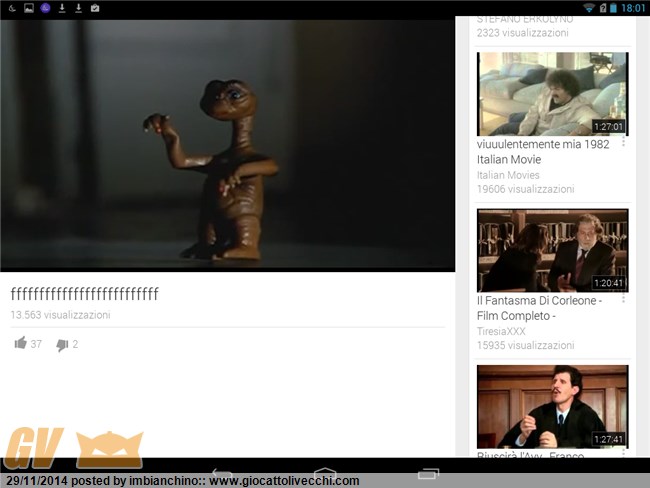The width and height of the screenshot is (650, 488).
Task: Tap the Wi-Fi status icon
Action: click(x=589, y=8)
